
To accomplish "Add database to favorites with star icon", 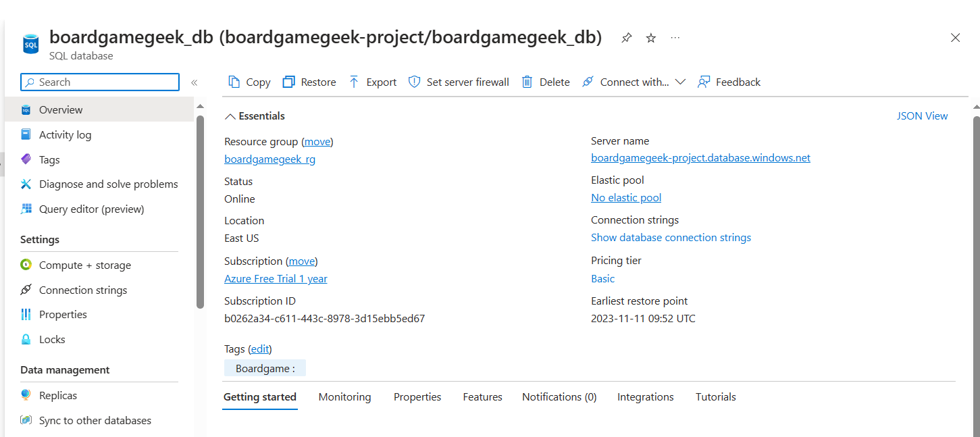I will 651,38.
